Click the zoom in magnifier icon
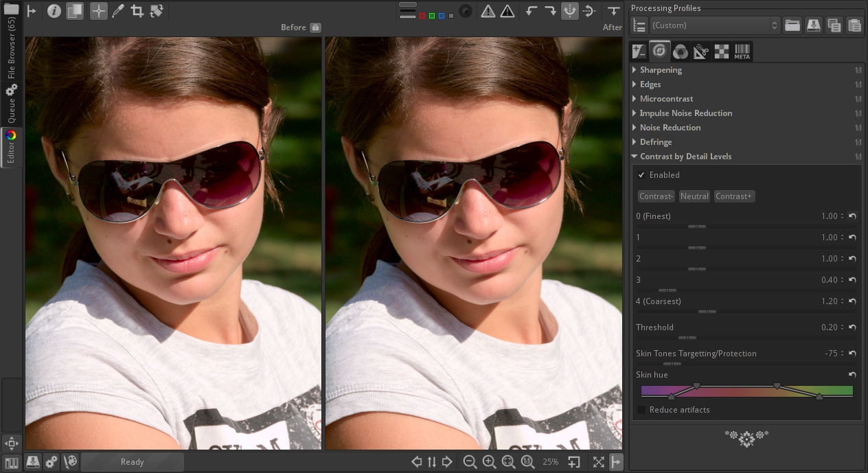868x473 pixels. (x=489, y=462)
